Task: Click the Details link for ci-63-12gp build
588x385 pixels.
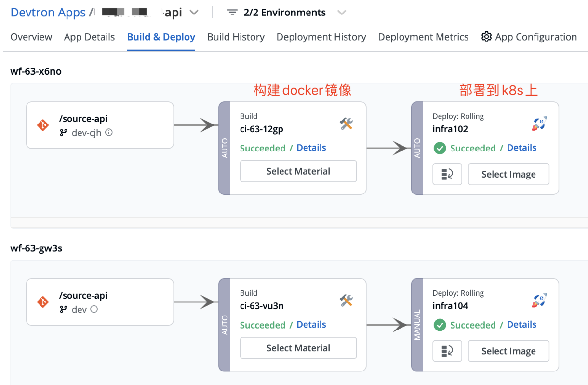Action: click(311, 148)
